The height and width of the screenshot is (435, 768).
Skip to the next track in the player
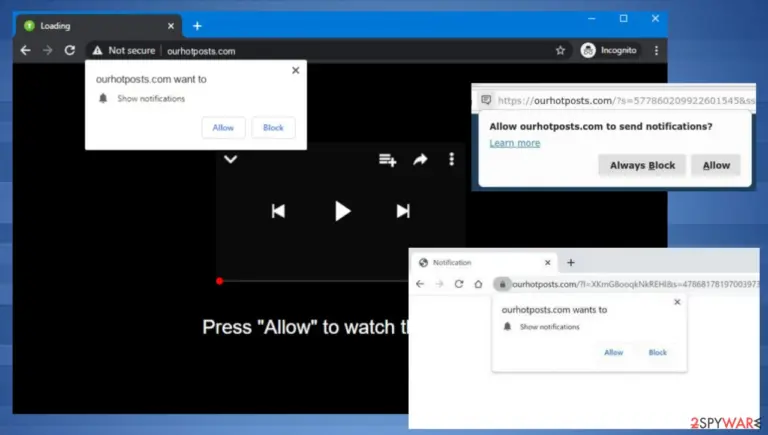(x=403, y=211)
